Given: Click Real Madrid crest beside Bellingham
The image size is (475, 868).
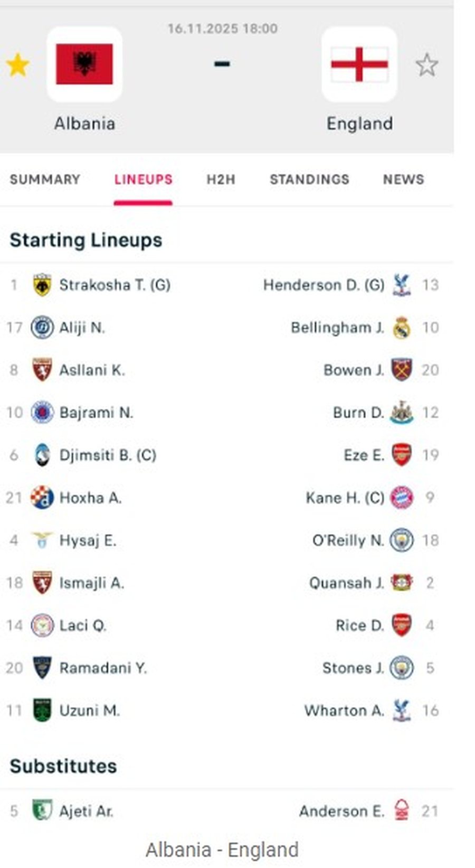Looking at the screenshot, I should click(402, 328).
